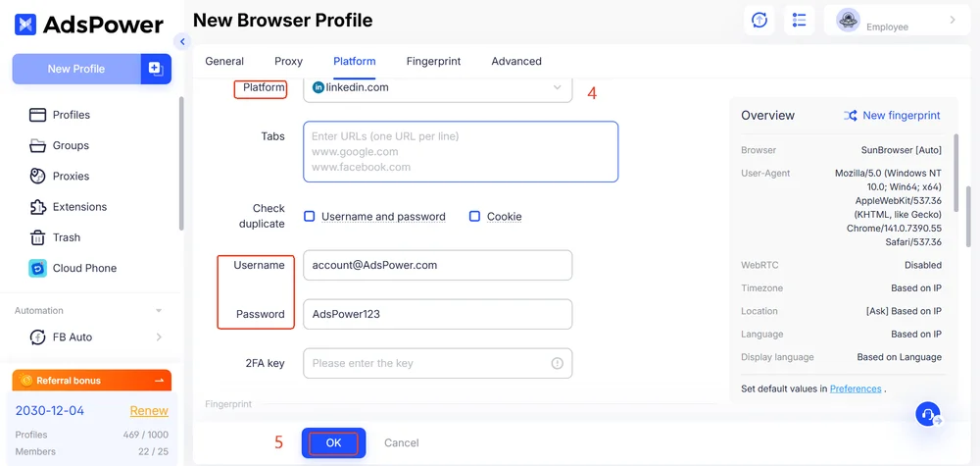Screen dimensions: 980x466
Task: Expand the Employee account menu
Action: click(x=952, y=21)
